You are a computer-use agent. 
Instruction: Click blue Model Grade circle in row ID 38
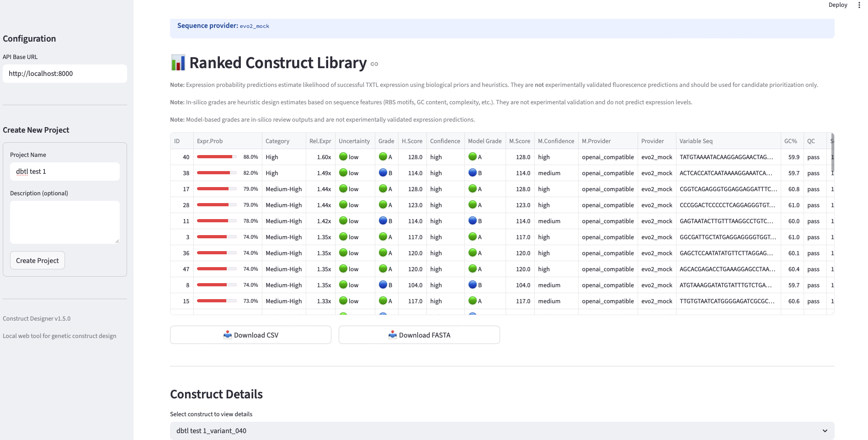pyautogui.click(x=473, y=173)
